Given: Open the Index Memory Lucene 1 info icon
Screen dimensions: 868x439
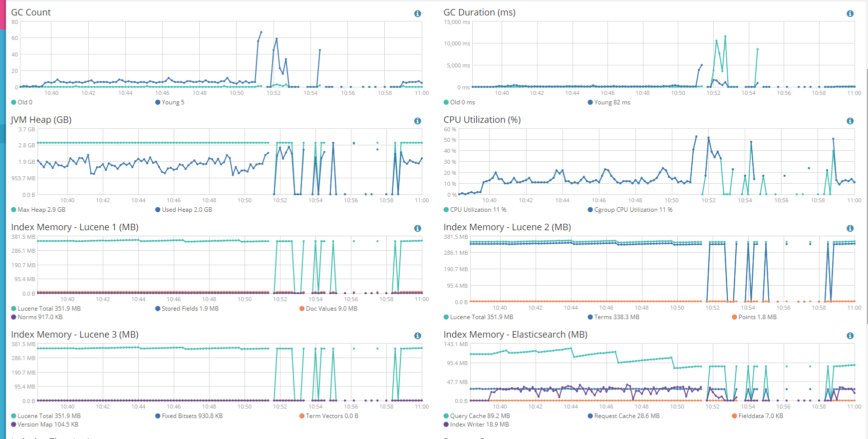Looking at the screenshot, I should pyautogui.click(x=418, y=228).
